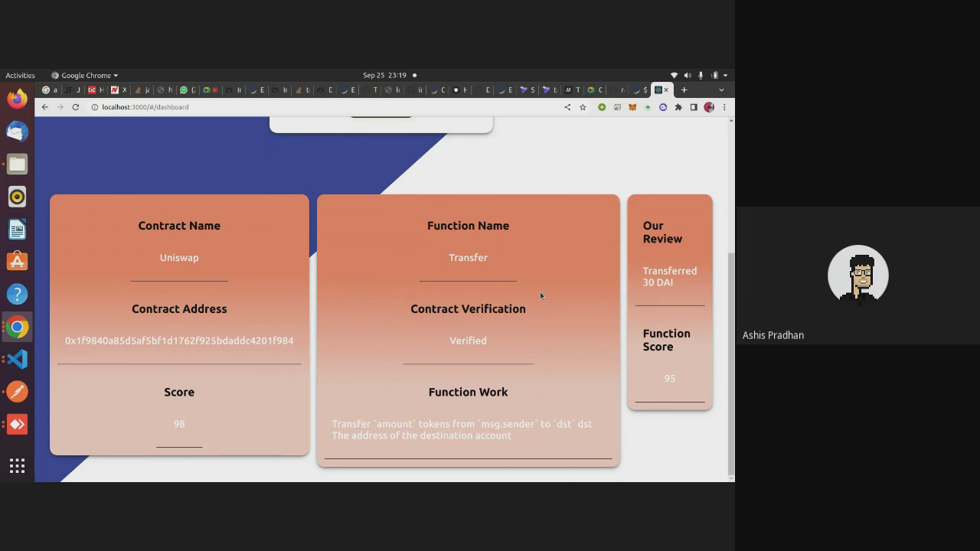The width and height of the screenshot is (980, 551).
Task: Open the Chrome extensions puzzle menu
Action: tap(678, 107)
